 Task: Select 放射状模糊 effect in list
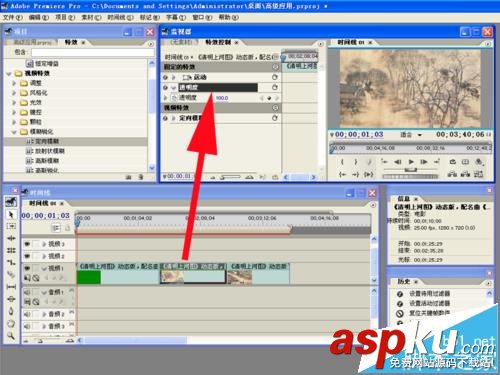coord(50,151)
